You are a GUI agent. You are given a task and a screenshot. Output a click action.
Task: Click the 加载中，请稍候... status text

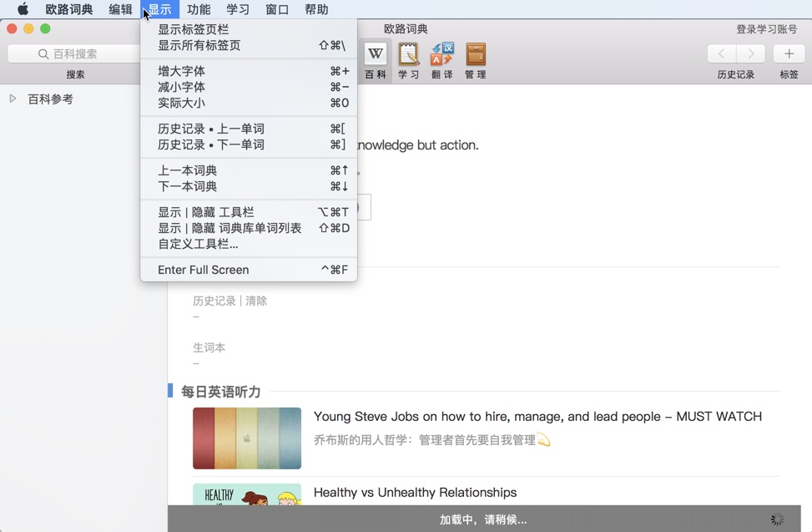482,519
